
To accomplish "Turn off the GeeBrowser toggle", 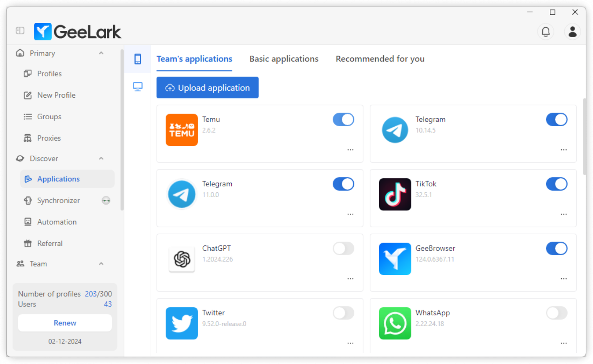I will pyautogui.click(x=557, y=249).
